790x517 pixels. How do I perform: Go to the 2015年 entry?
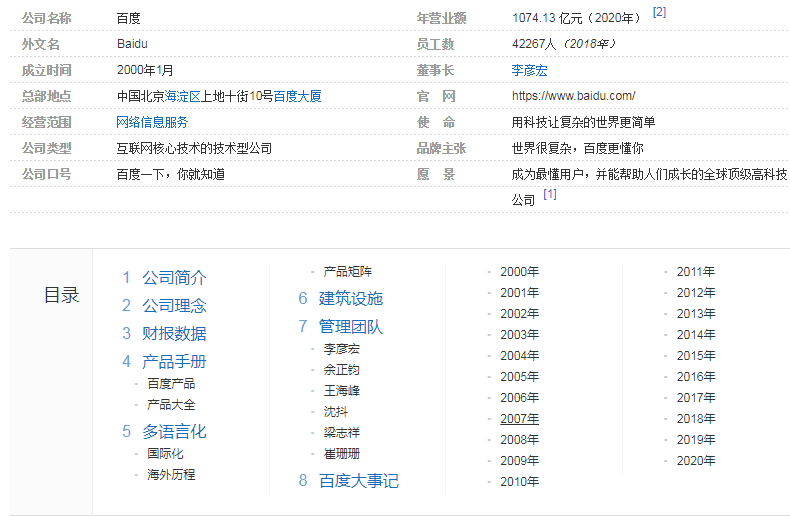click(696, 356)
